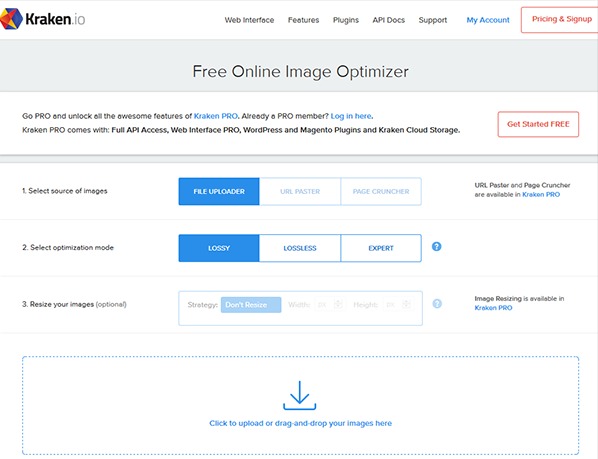Click the '1. Select source of images' label
The width and height of the screenshot is (598, 459).
point(65,191)
